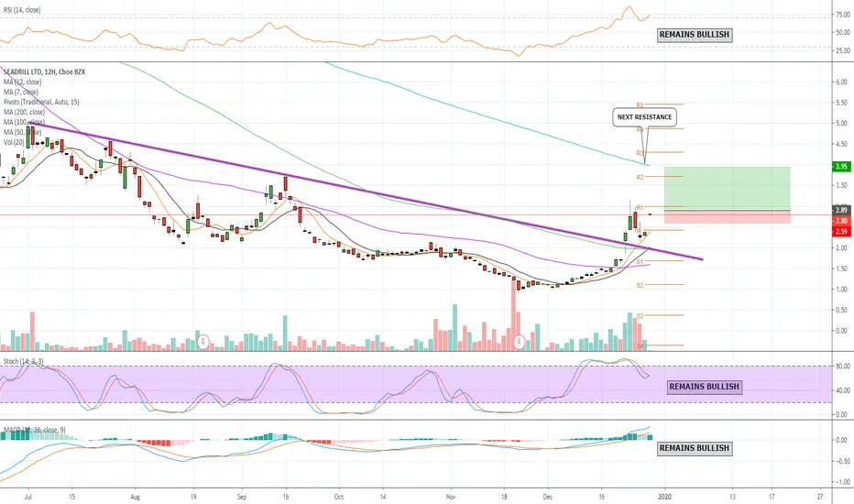Click the 1.00 price scale label
Image resolution: width=854 pixels, height=504 pixels.
coord(841,289)
